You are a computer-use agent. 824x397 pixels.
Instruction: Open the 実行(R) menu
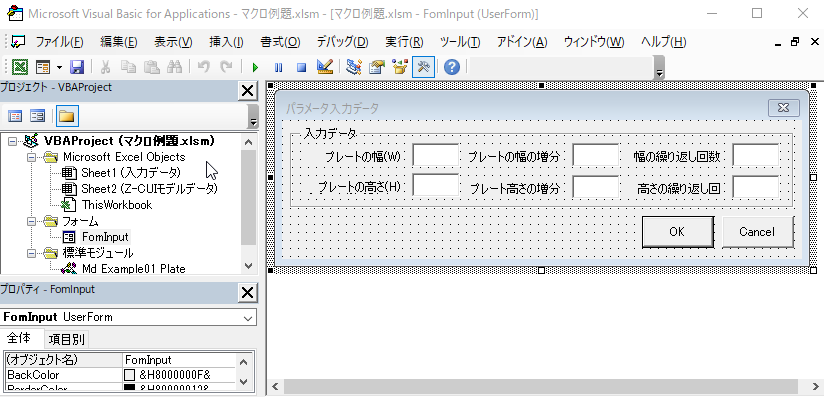404,42
